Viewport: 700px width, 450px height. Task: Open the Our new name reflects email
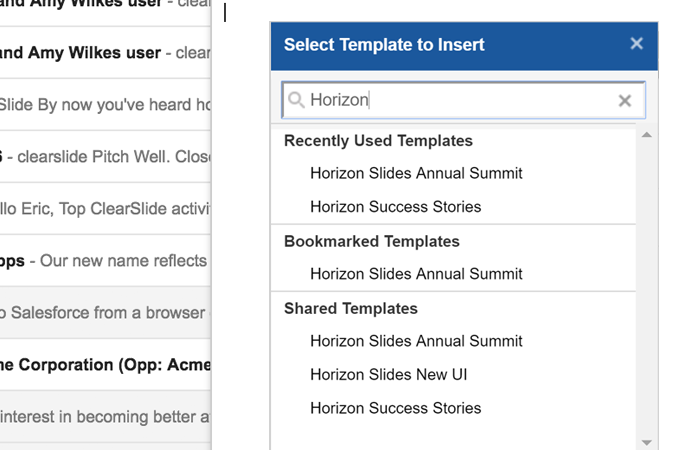[x=105, y=261]
